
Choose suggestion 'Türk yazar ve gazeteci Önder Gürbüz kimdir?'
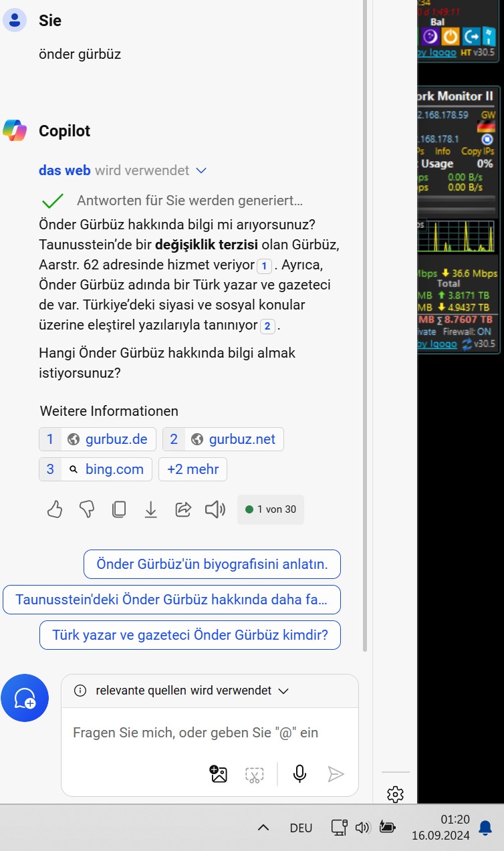pos(190,635)
